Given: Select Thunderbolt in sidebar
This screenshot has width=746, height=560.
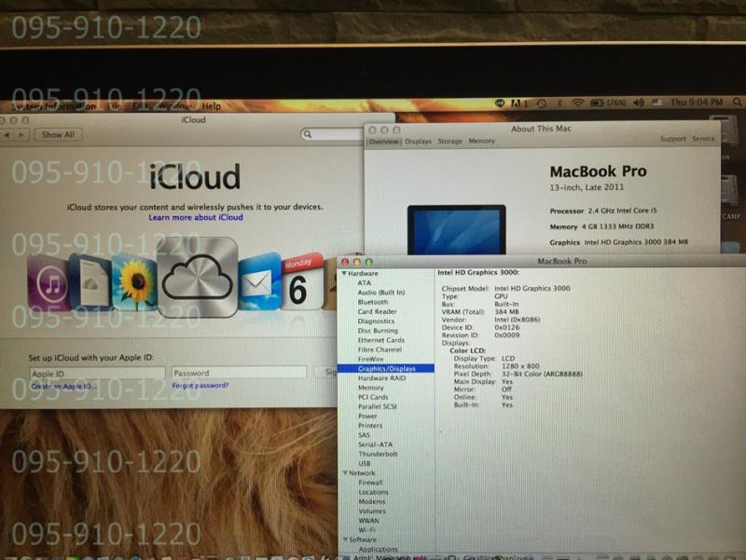Looking at the screenshot, I should tap(378, 454).
